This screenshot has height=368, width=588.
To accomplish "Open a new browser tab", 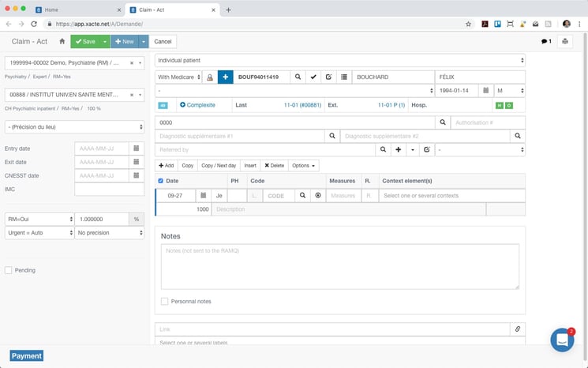I will tap(228, 9).
